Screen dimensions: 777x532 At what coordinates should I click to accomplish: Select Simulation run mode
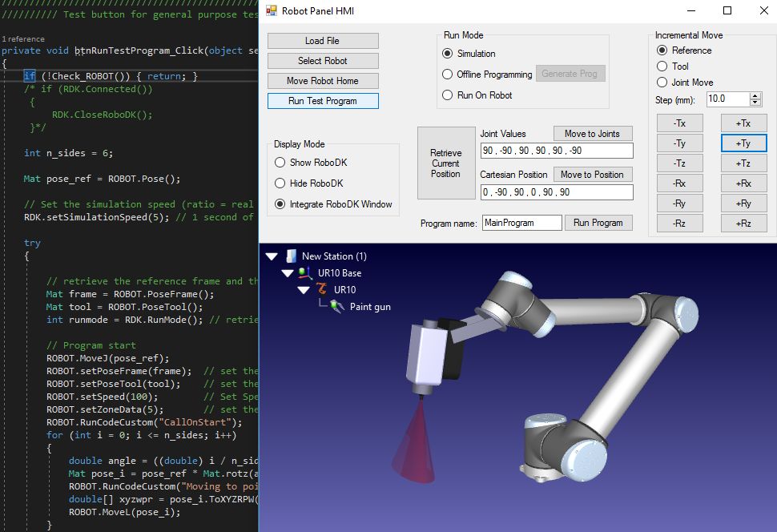tap(448, 54)
